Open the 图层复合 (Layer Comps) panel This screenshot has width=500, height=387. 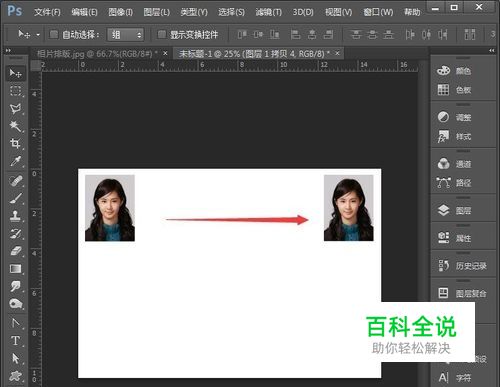point(463,293)
